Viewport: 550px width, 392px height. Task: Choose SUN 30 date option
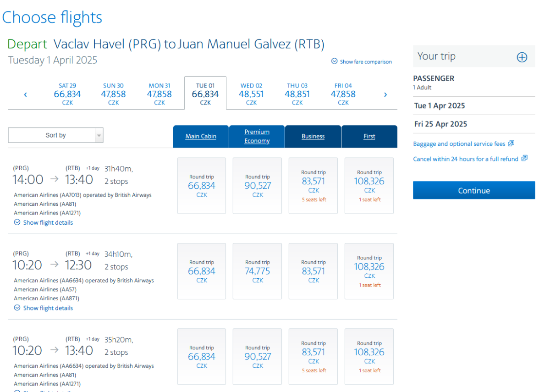point(113,94)
